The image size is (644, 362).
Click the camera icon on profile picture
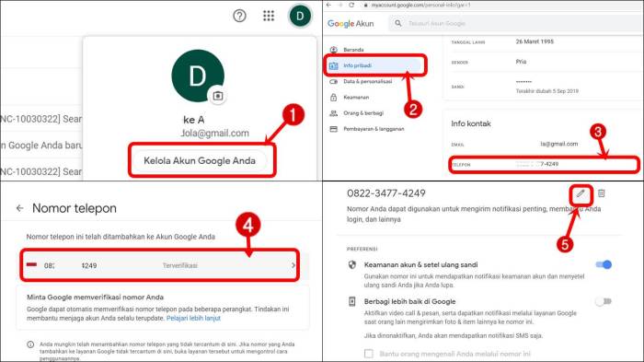click(218, 96)
